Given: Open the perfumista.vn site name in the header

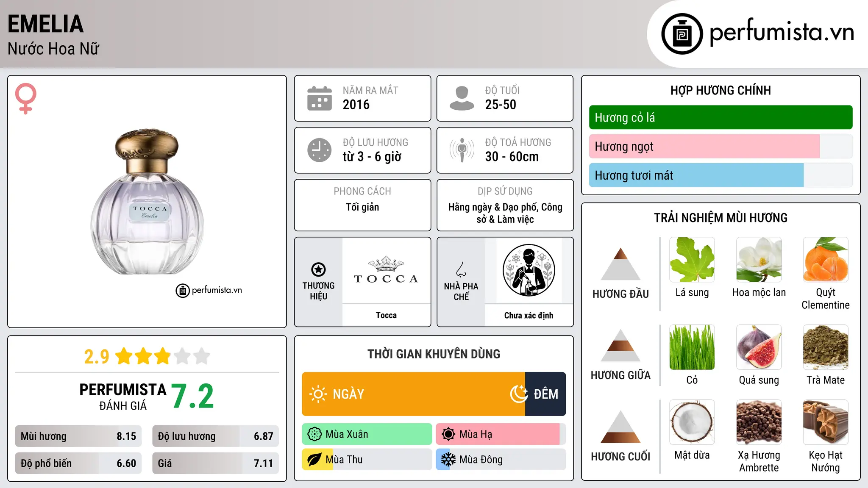Looking at the screenshot, I should tap(782, 32).
